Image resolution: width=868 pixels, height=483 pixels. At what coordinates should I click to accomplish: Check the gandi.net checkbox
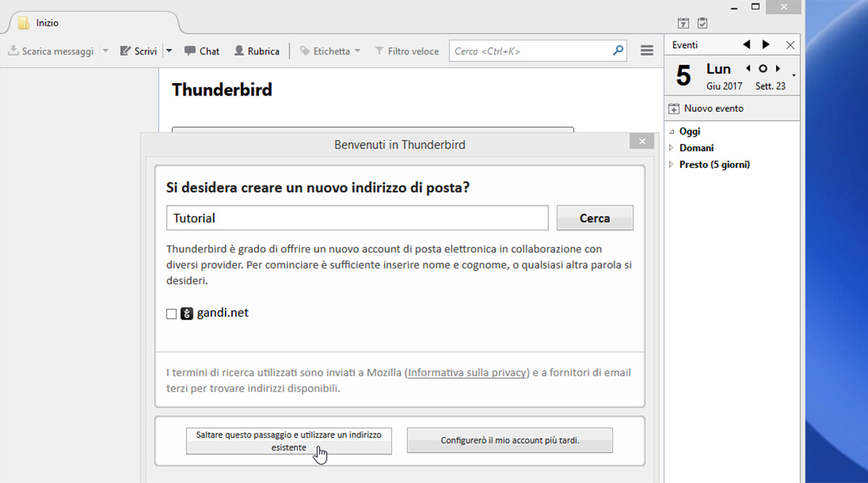(x=171, y=314)
